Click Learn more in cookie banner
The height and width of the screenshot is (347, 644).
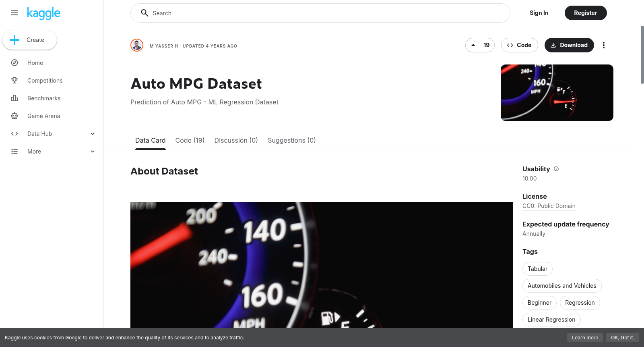click(585, 338)
